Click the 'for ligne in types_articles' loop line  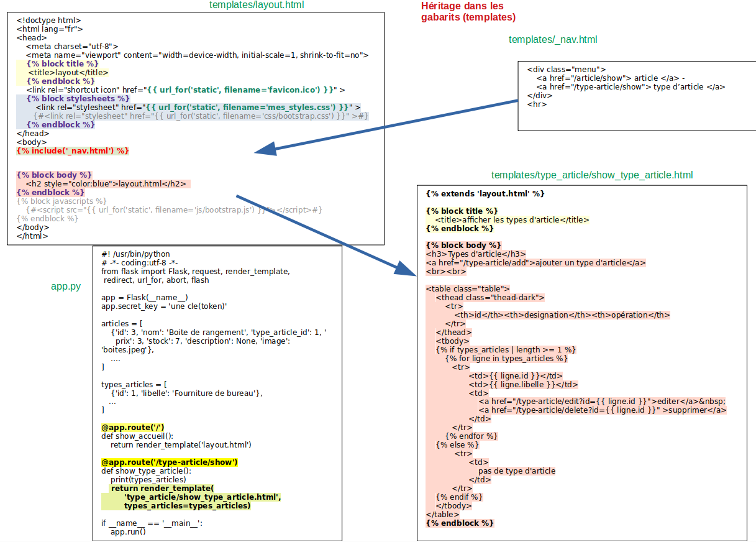click(506, 359)
